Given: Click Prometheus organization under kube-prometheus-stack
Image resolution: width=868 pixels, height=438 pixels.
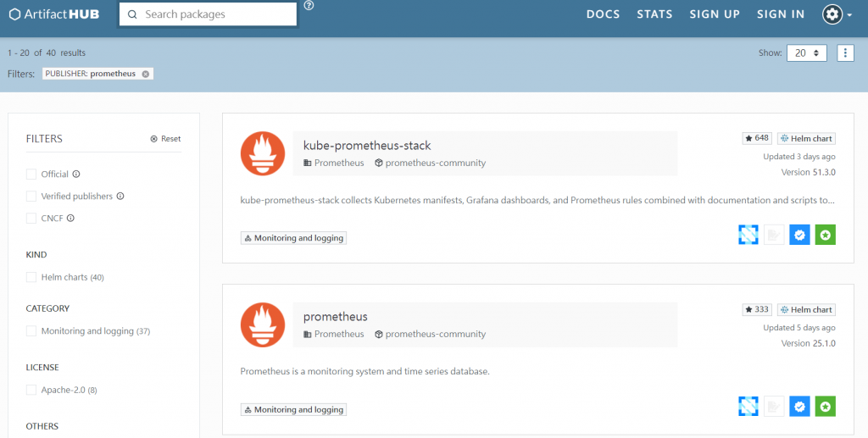Looking at the screenshot, I should tap(334, 164).
